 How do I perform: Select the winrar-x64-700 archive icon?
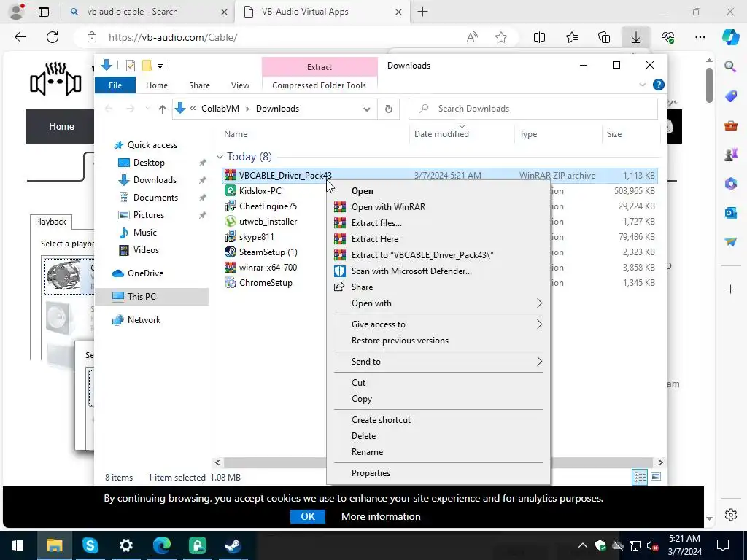[231, 267]
